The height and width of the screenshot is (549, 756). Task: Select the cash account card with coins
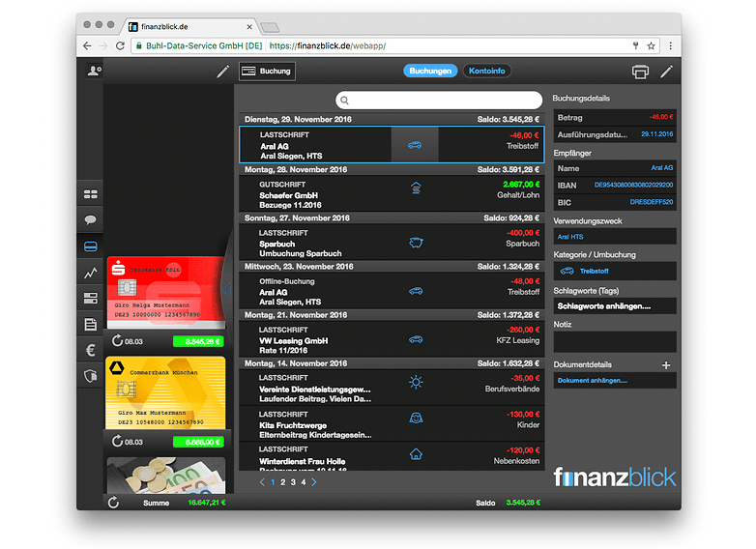click(165, 476)
